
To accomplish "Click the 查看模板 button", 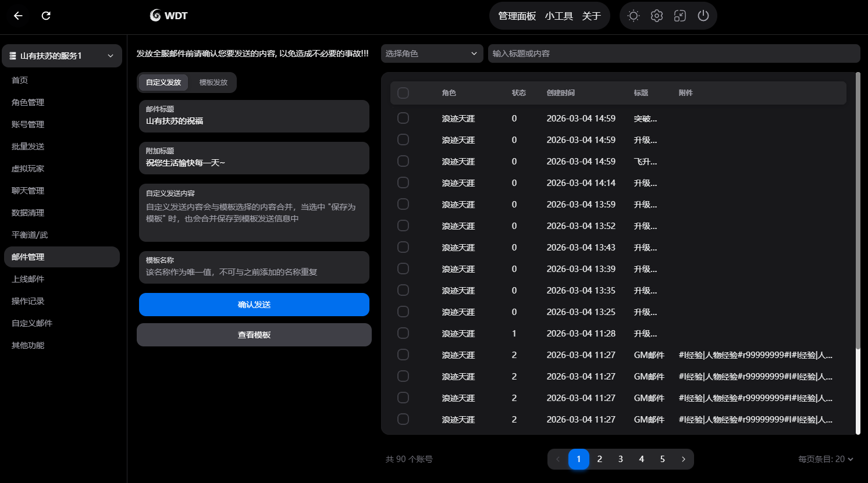I will (254, 335).
